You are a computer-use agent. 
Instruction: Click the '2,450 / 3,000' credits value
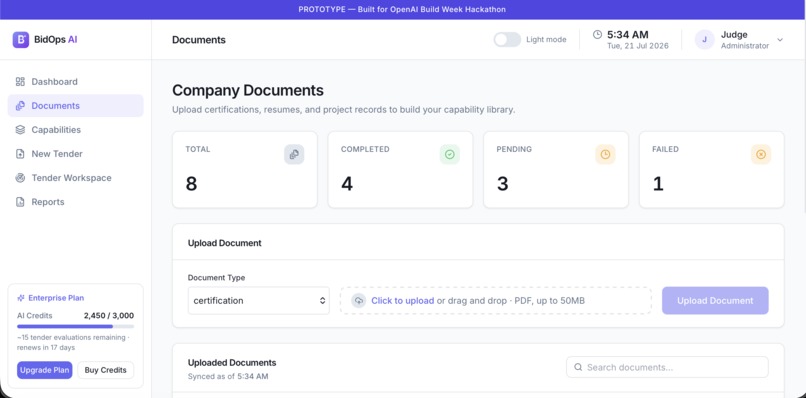point(109,316)
